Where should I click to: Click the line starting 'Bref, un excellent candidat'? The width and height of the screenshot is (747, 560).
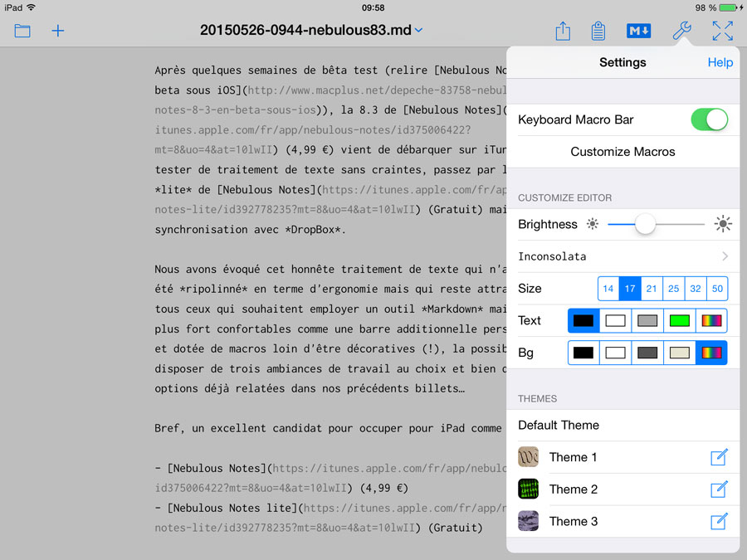[x=328, y=428]
